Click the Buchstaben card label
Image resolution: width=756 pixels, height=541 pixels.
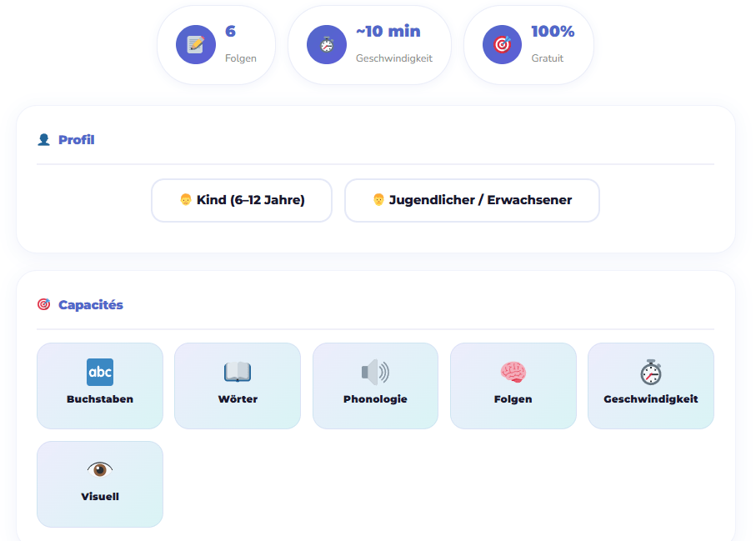pyautogui.click(x=100, y=399)
